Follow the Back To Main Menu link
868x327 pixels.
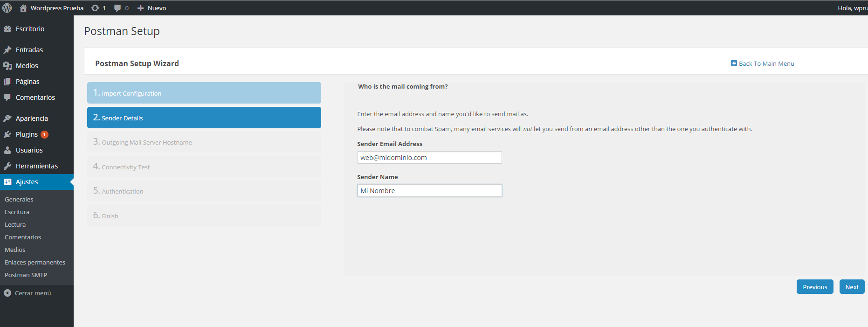[x=766, y=63]
